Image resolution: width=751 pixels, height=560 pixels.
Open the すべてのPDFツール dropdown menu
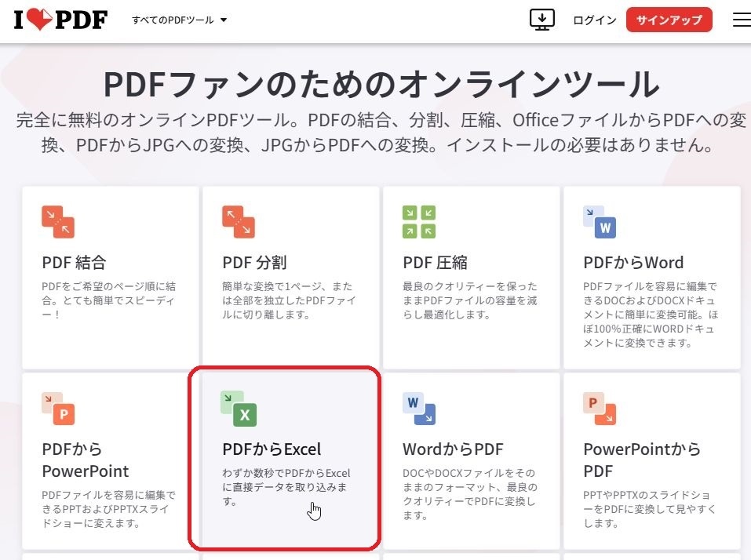click(x=179, y=20)
